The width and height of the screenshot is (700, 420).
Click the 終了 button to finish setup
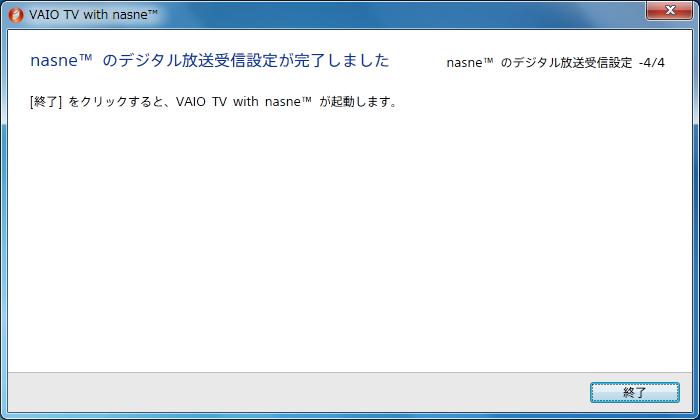pyautogui.click(x=634, y=392)
